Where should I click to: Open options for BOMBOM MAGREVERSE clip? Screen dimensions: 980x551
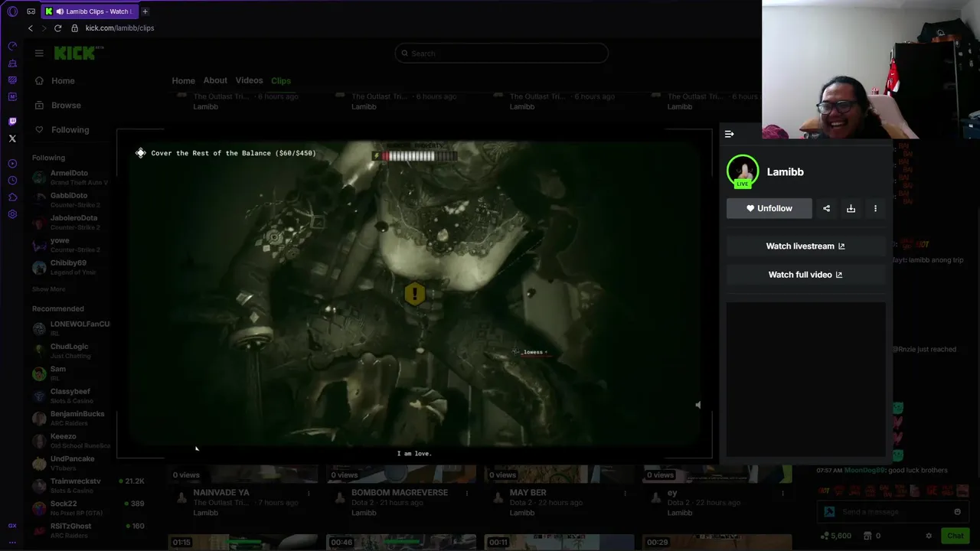pyautogui.click(x=467, y=494)
